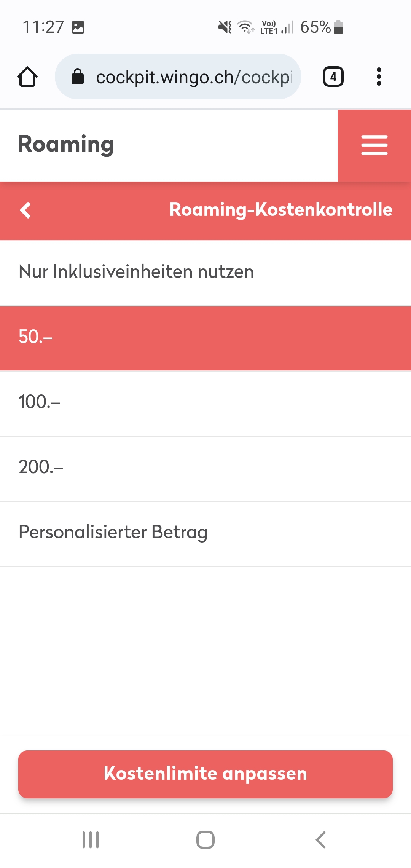The width and height of the screenshot is (411, 868).
Task: Tap the browser home icon
Action: (x=27, y=77)
